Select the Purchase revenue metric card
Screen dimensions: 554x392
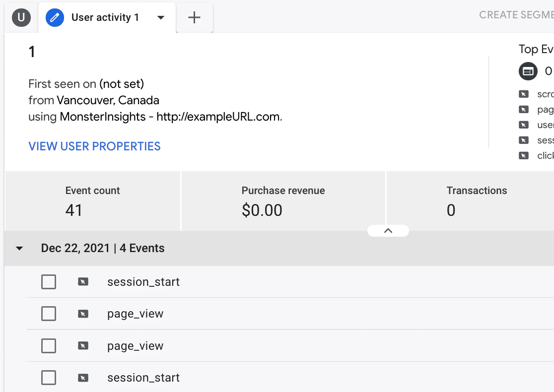(283, 201)
